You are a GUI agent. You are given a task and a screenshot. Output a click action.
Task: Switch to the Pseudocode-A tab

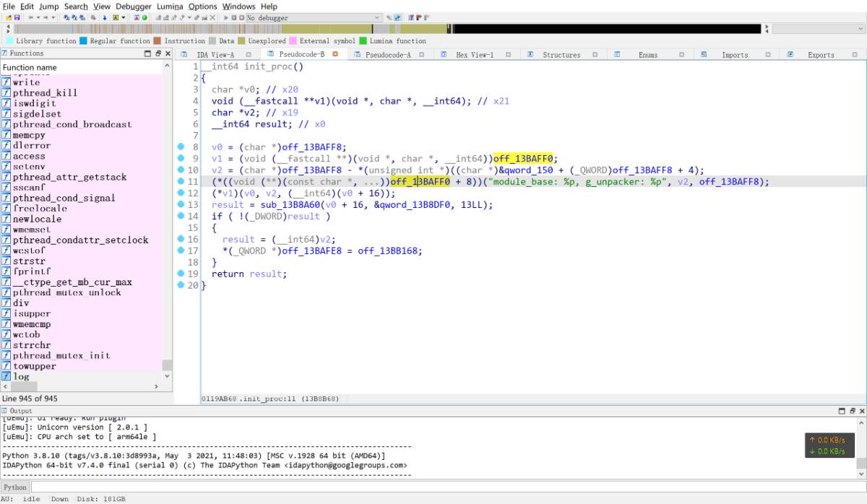pyautogui.click(x=388, y=54)
